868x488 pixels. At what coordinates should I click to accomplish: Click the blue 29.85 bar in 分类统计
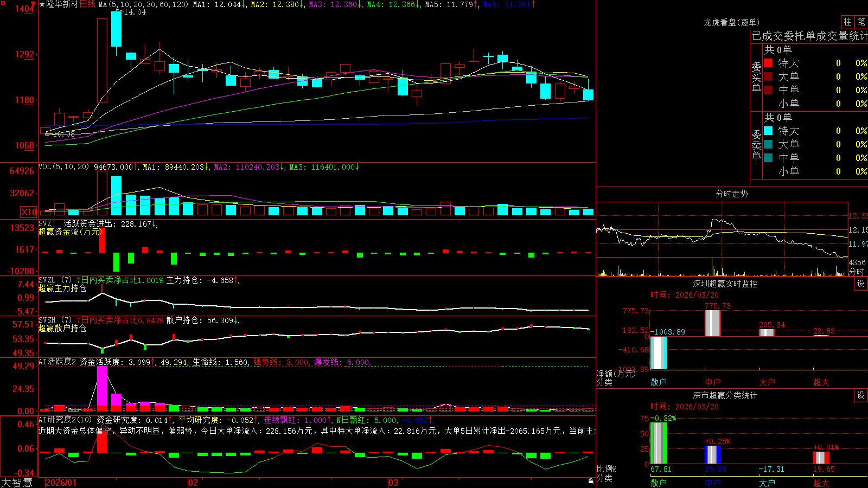click(713, 455)
